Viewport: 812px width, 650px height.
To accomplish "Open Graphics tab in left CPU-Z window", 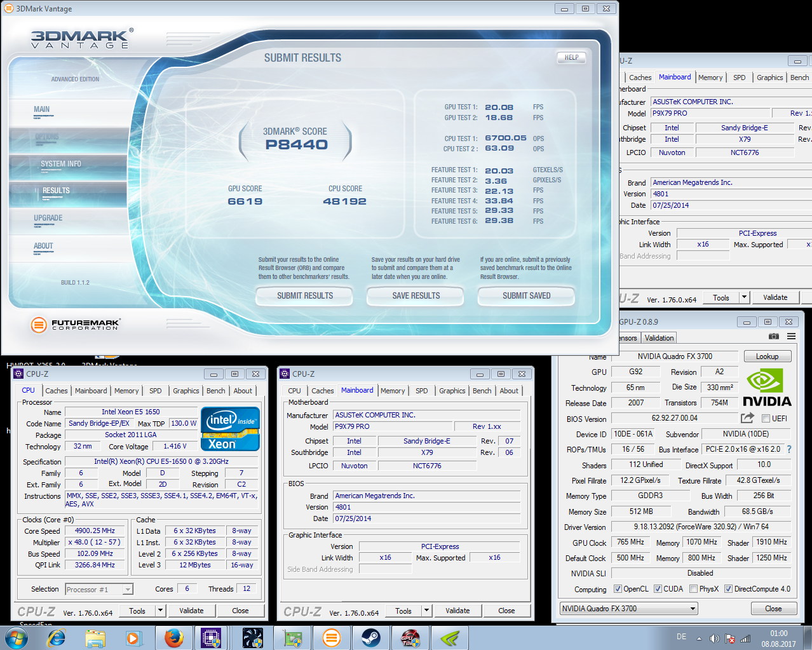I will pyautogui.click(x=186, y=391).
